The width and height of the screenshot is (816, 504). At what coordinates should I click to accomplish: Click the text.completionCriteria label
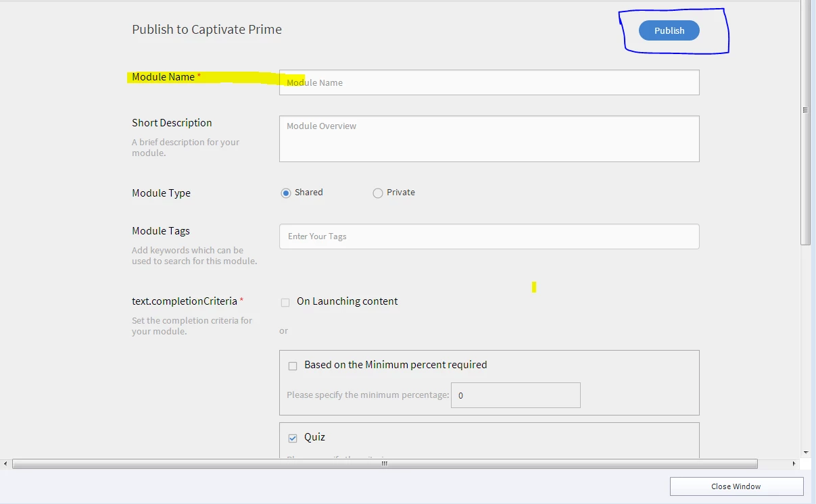185,301
